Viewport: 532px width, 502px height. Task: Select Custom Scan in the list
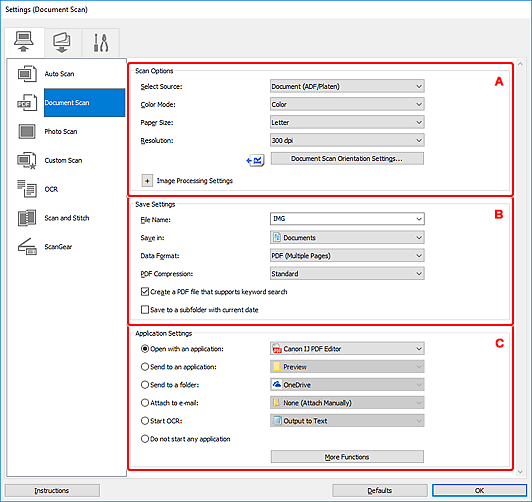click(63, 160)
